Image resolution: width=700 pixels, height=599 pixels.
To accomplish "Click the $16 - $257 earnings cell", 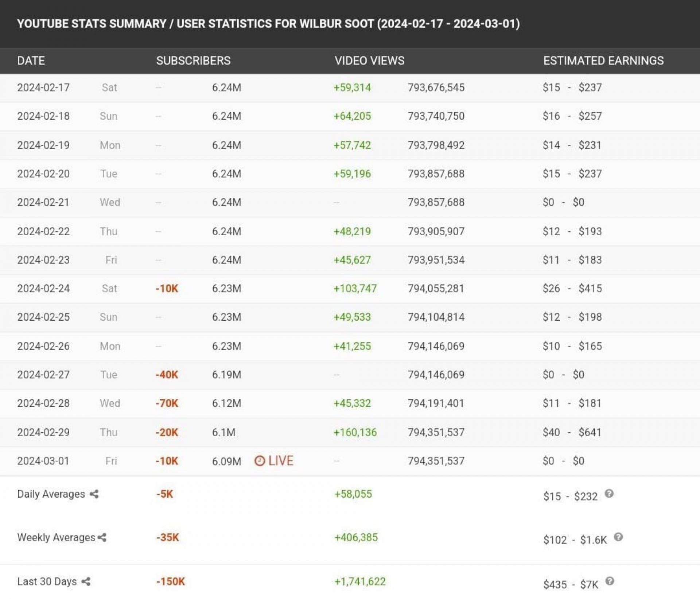I will coord(572,116).
